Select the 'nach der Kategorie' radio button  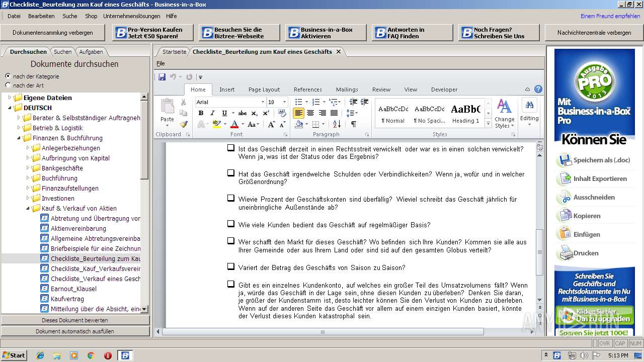pos(8,76)
